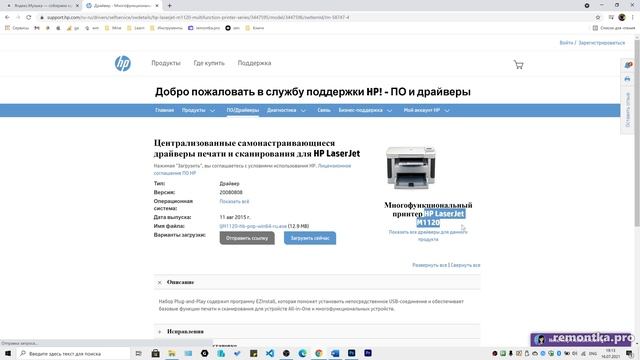
Task: Open the notification center
Action: 630,353
